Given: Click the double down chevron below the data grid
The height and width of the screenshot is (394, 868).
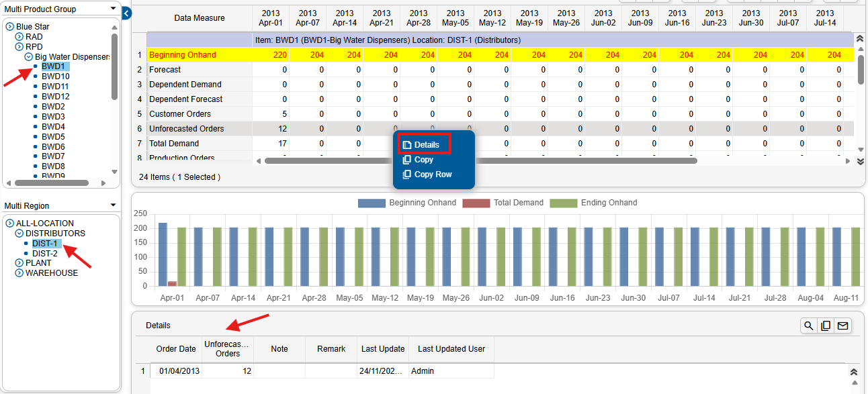Looking at the screenshot, I should point(861,161).
